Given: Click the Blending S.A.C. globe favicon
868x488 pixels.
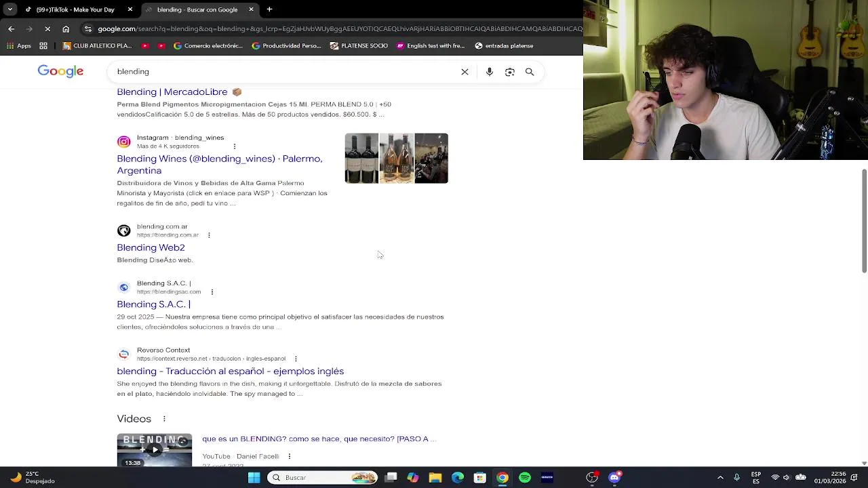Looking at the screenshot, I should [123, 287].
